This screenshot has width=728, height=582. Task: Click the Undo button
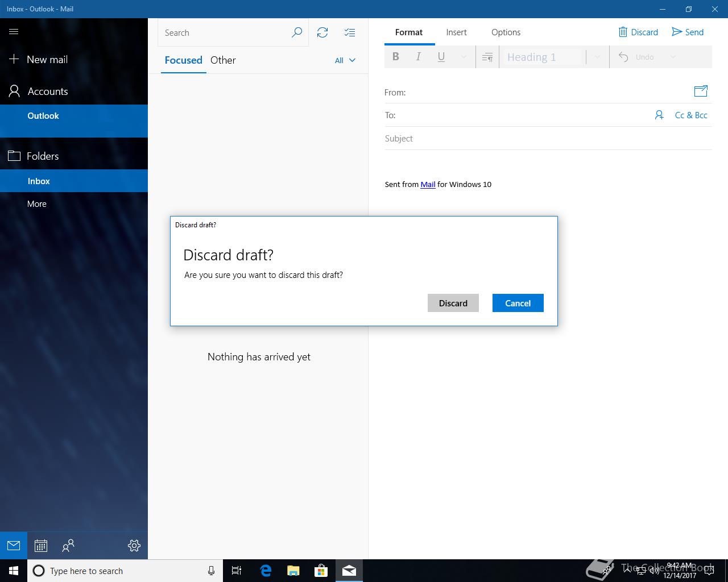pyautogui.click(x=637, y=57)
